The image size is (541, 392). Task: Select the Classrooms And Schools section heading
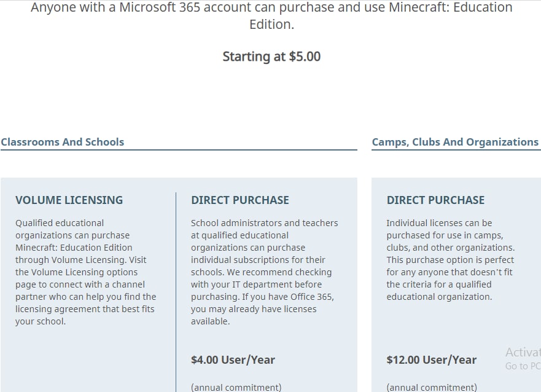[63, 142]
